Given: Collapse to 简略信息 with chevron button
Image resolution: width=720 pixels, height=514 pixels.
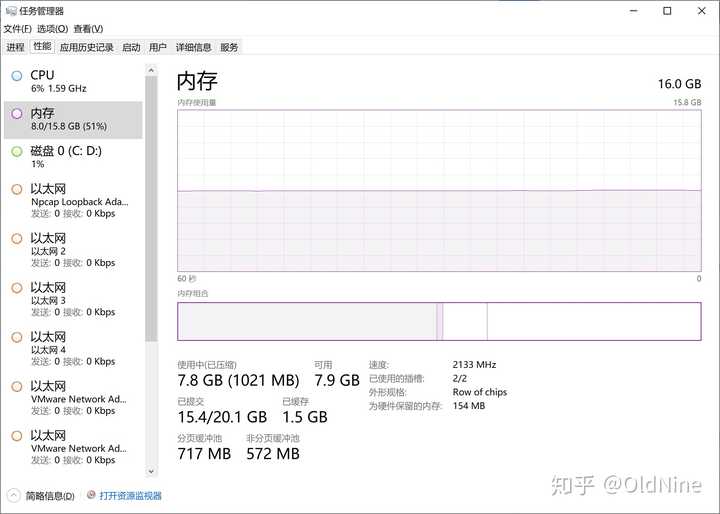Looking at the screenshot, I should (14, 495).
